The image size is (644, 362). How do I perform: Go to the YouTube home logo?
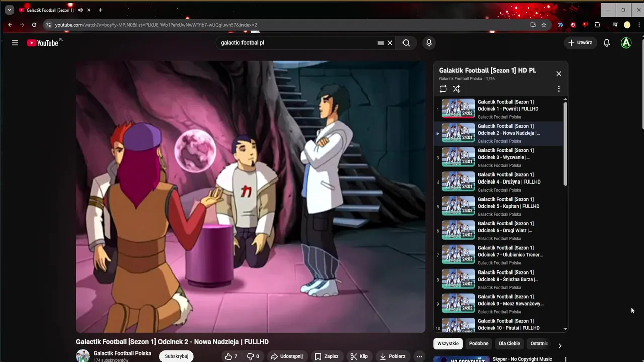(x=43, y=43)
